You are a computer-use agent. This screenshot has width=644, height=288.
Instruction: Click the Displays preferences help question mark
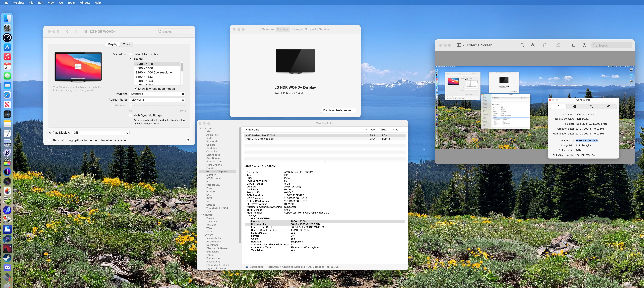[188, 140]
